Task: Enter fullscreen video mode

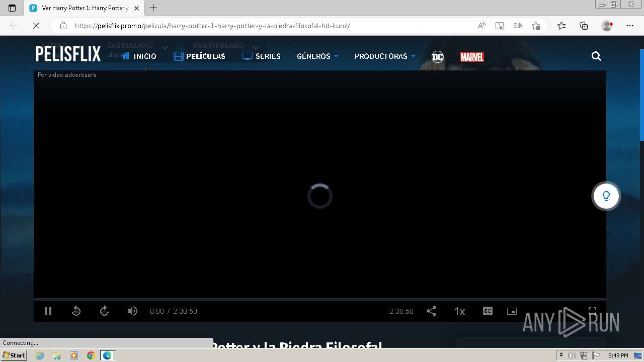Action: [x=592, y=311]
